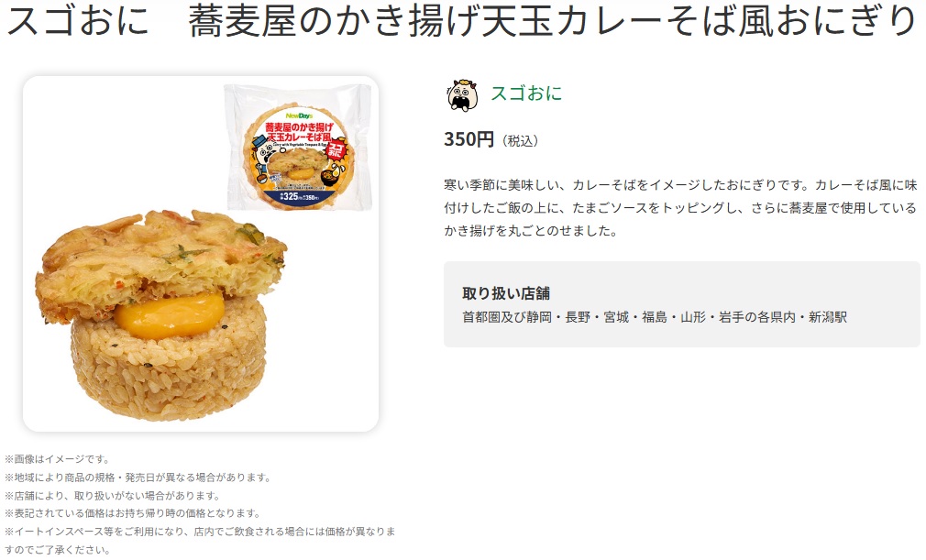Click the スゴおに character mascot icon
This screenshot has width=926, height=560.
(462, 95)
